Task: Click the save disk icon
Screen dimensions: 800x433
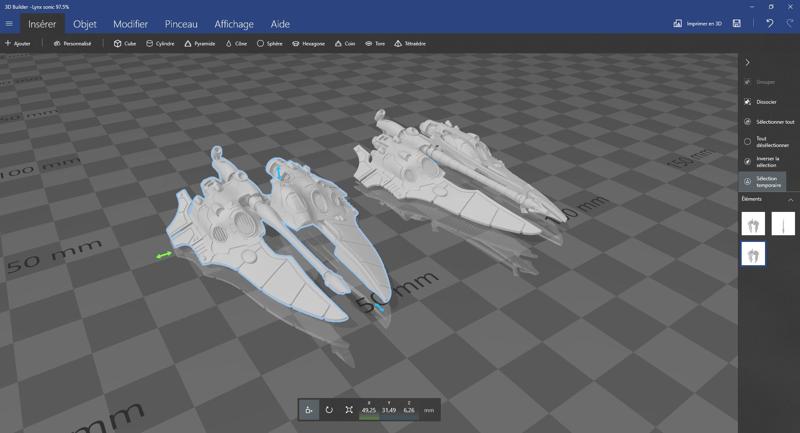Action: point(737,23)
